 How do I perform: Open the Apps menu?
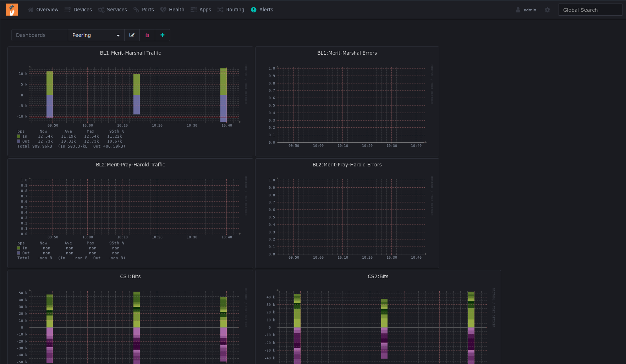201,10
